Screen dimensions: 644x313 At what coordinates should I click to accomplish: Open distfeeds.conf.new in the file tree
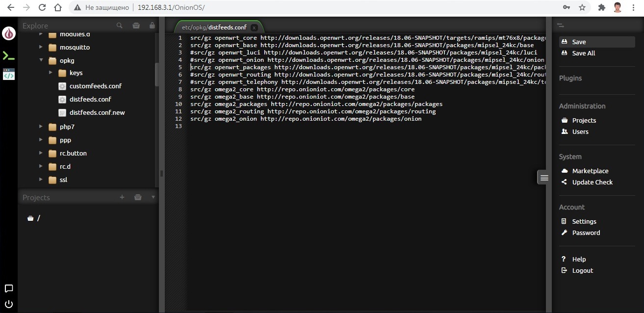pyautogui.click(x=97, y=112)
